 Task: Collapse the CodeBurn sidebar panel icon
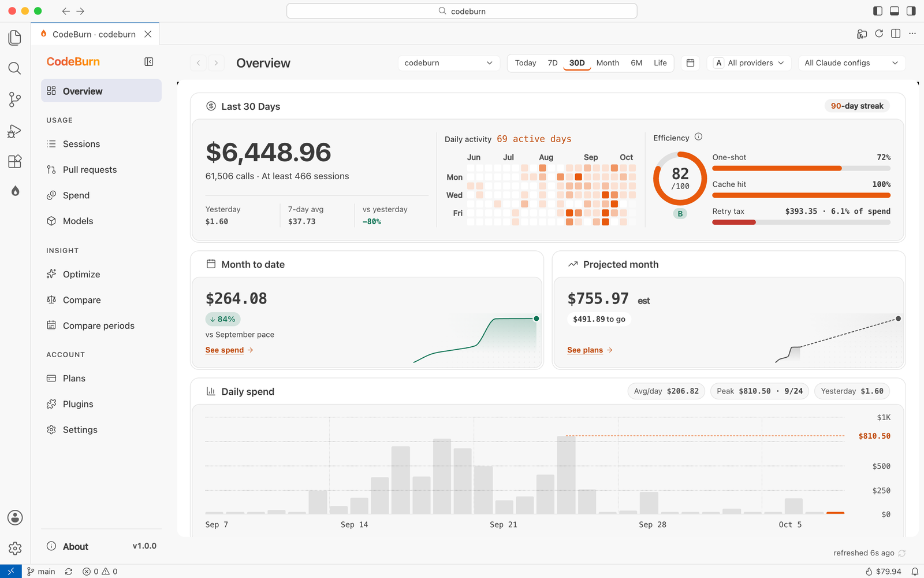(149, 62)
